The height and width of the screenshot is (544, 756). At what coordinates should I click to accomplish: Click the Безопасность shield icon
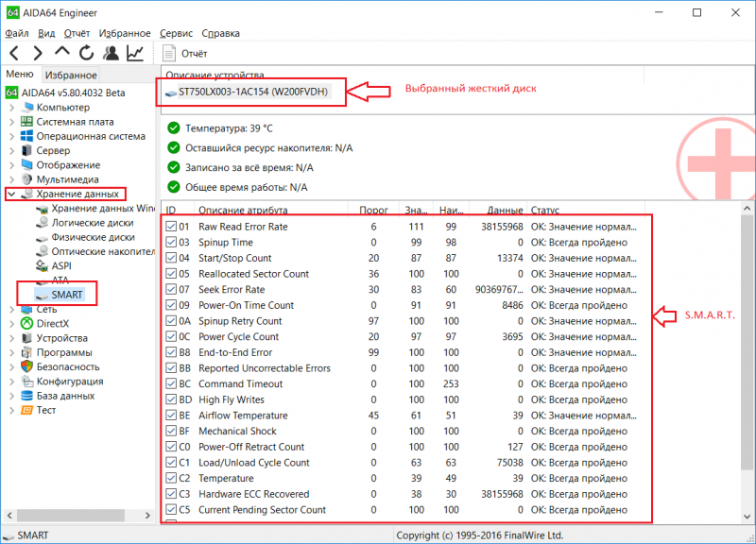[x=27, y=366]
